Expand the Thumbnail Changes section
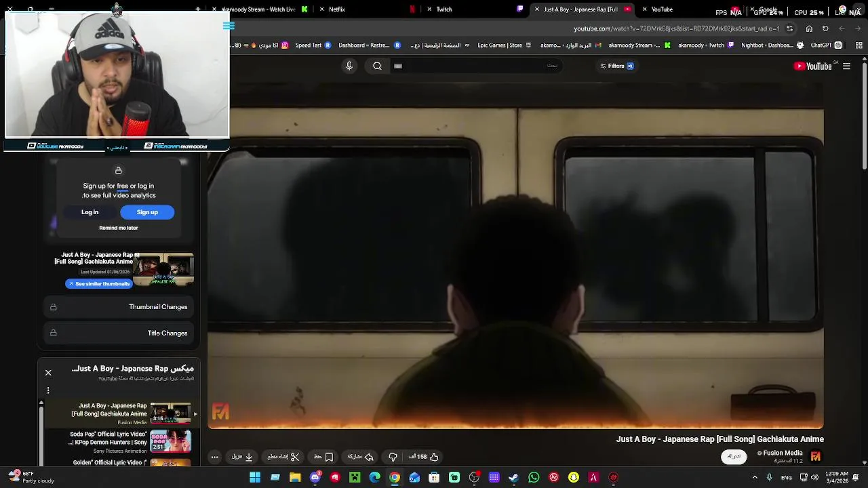868x488 pixels. coord(119,307)
